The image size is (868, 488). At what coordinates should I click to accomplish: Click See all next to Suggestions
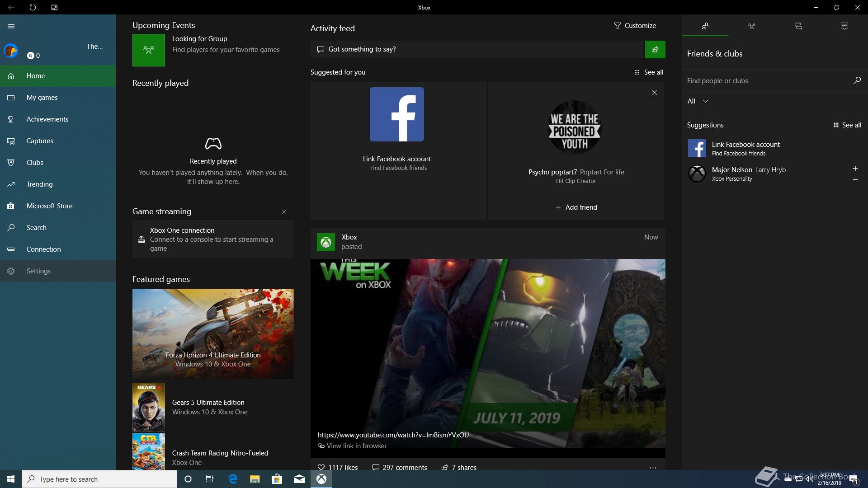[847, 125]
